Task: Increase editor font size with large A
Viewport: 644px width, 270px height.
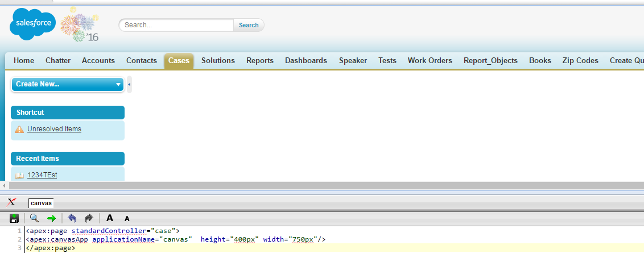Action: click(x=110, y=218)
